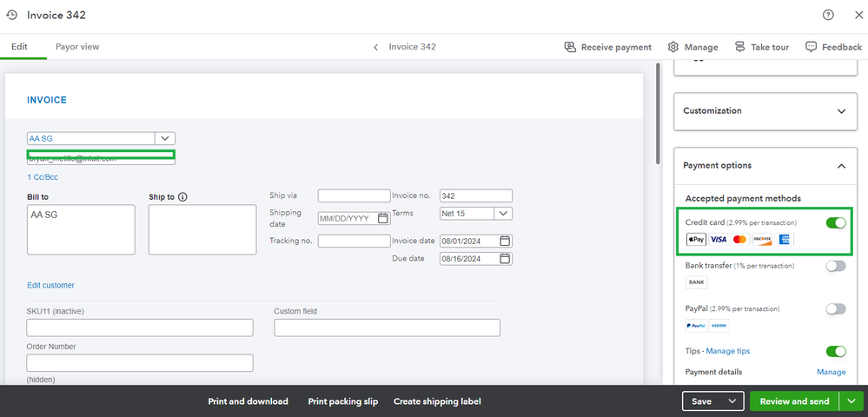868x417 pixels.
Task: Open the invoice history clock icon
Action: (x=11, y=15)
